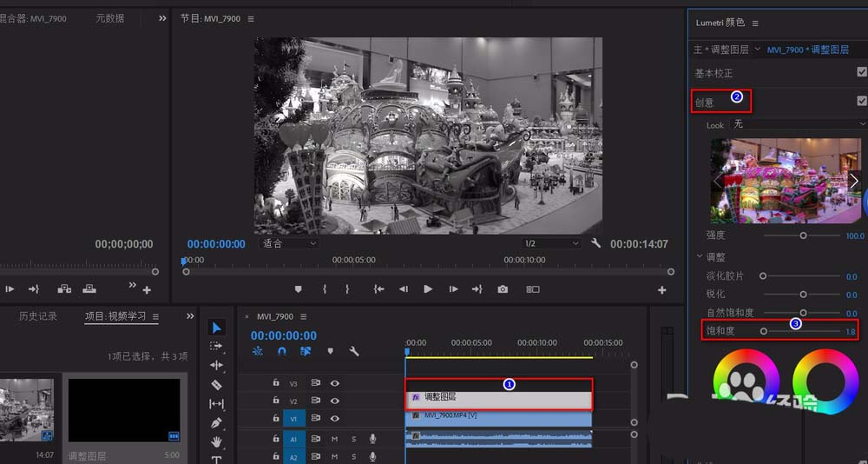Toggle the timeline Snap magnet icon

[x=281, y=352]
